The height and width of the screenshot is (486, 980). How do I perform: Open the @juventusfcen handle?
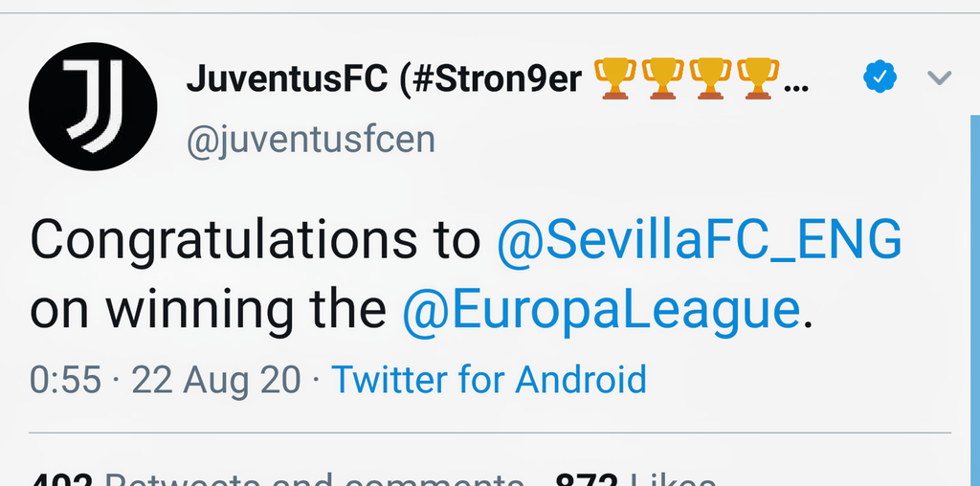point(311,141)
